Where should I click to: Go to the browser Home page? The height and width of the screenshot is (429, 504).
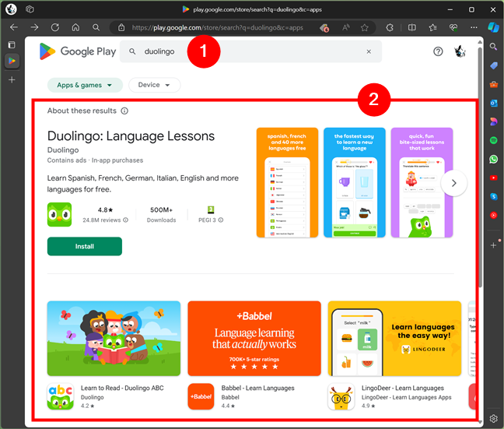pos(75,27)
